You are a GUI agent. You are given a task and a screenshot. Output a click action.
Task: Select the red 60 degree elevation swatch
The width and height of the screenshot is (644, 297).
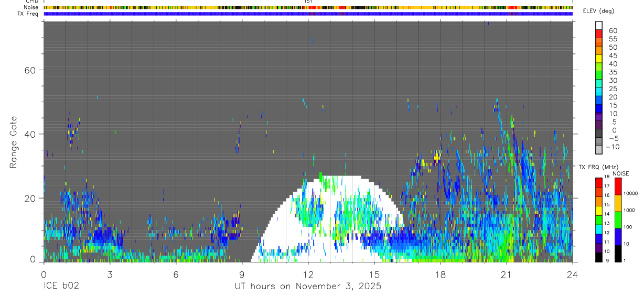tap(599, 34)
